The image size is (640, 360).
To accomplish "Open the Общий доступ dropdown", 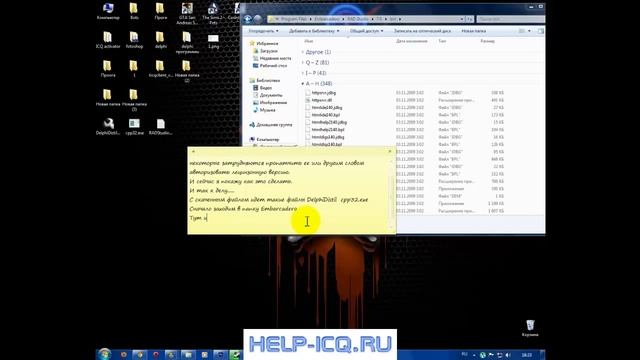I will click(x=366, y=31).
